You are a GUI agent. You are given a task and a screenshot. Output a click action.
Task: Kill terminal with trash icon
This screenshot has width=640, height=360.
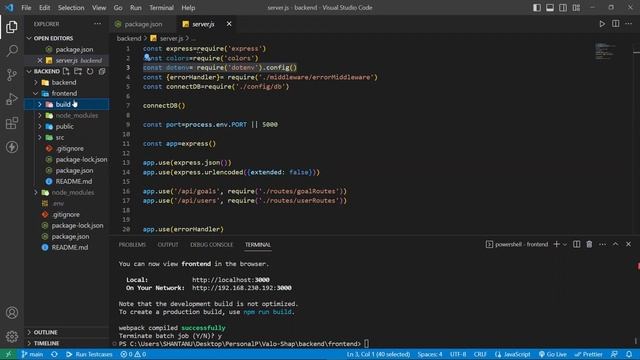click(589, 244)
